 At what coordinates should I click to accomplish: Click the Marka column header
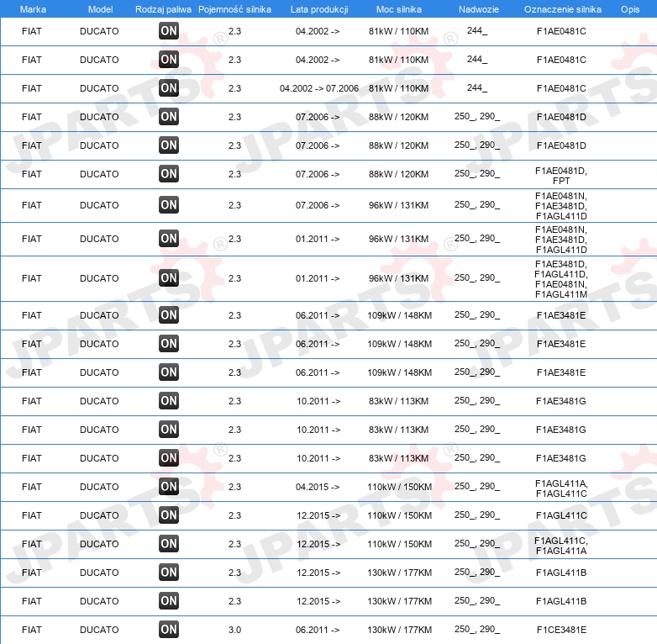coord(33,9)
